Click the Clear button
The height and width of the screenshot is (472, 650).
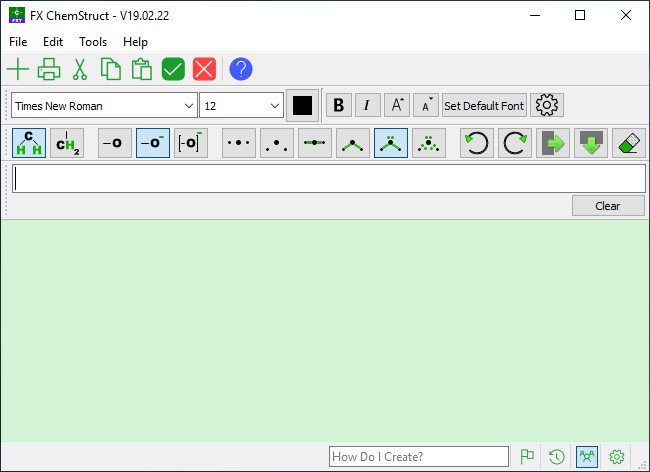[x=608, y=206]
